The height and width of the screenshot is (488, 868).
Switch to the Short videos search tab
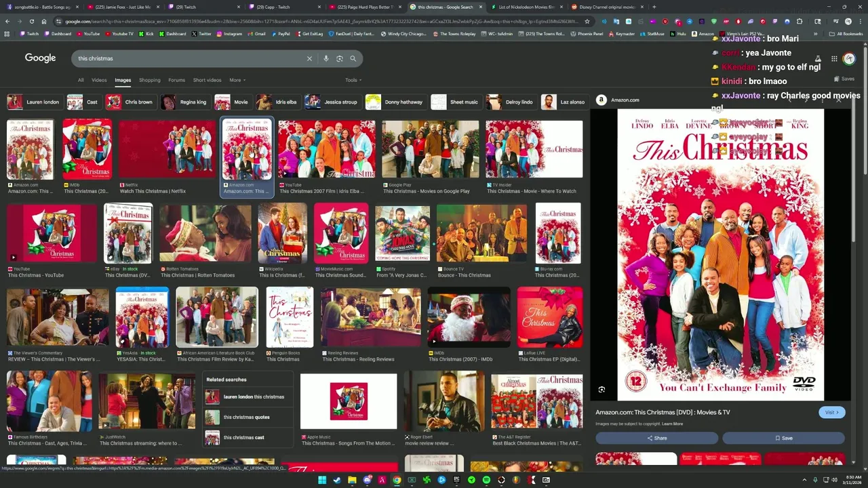(207, 80)
